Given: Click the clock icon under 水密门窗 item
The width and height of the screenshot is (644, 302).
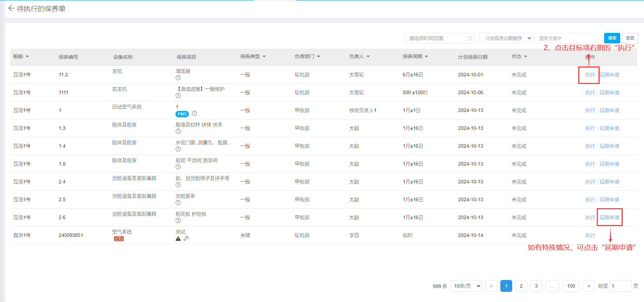Looking at the screenshot, I should pyautogui.click(x=178, y=149).
